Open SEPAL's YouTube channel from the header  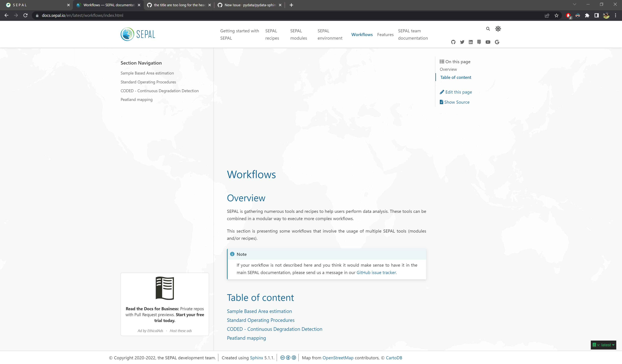point(488,42)
